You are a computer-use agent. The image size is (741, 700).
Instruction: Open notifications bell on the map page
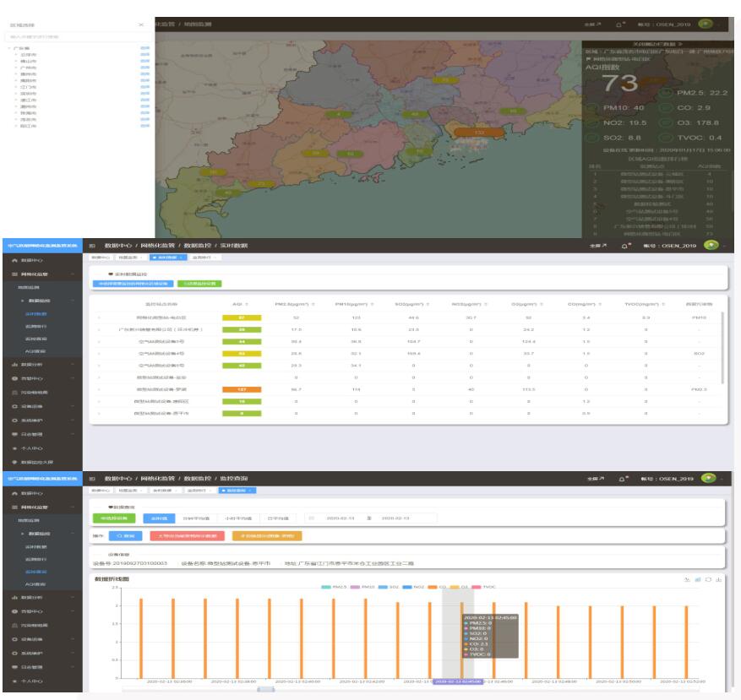(x=618, y=25)
